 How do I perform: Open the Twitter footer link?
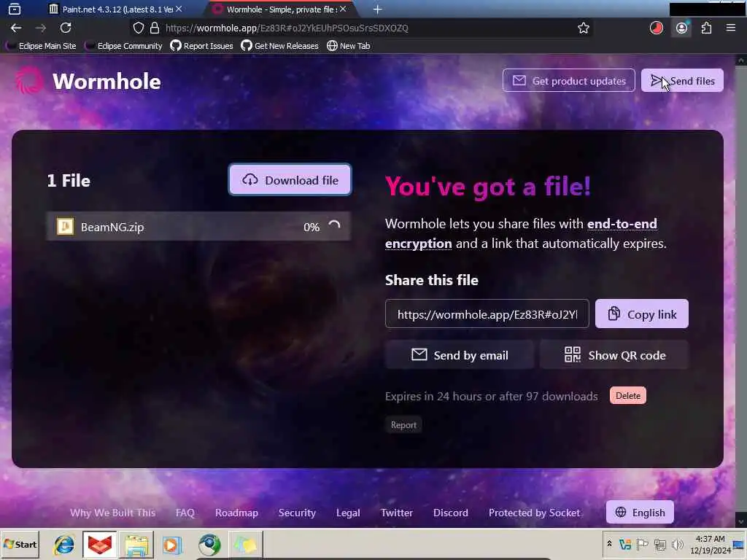[396, 513]
